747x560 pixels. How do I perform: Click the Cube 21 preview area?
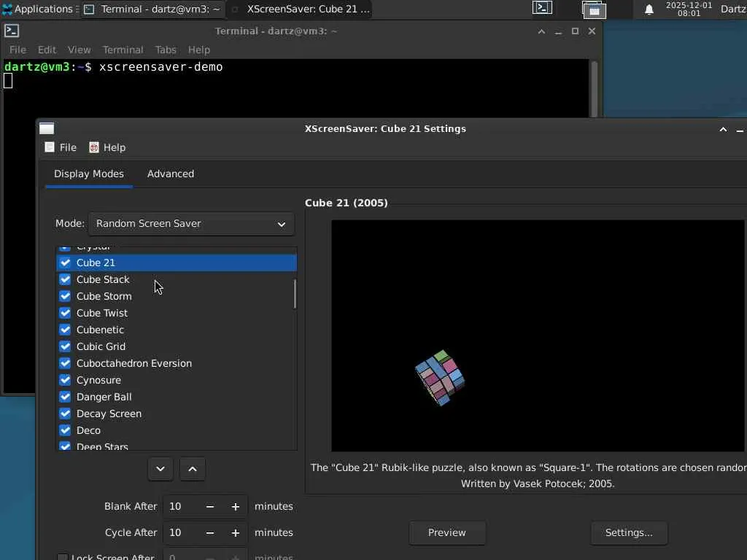tap(539, 335)
